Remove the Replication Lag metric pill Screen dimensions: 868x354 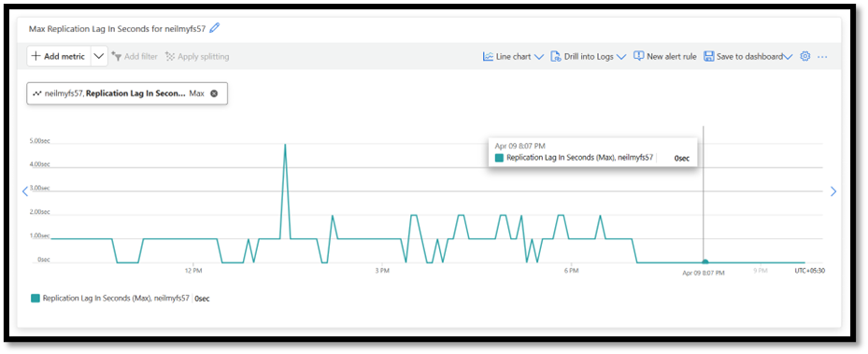coord(214,93)
